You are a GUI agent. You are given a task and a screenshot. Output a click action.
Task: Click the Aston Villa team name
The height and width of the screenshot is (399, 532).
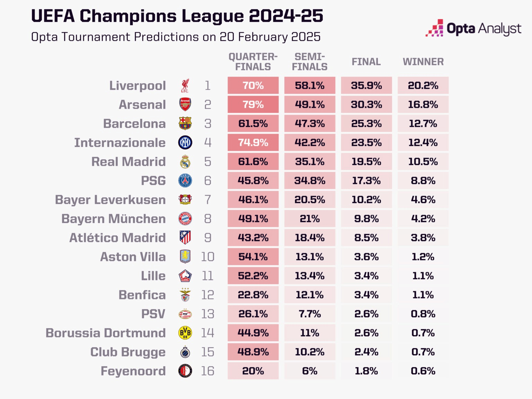133,257
